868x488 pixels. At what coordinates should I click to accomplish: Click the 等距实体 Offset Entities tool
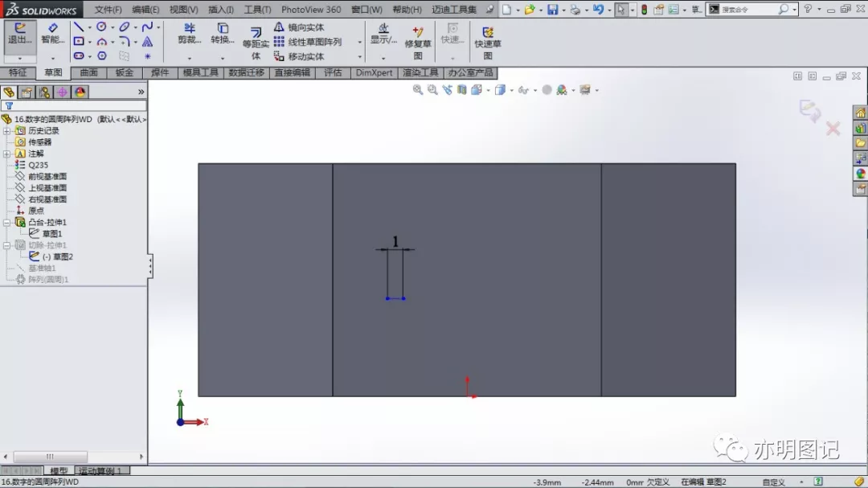[256, 43]
